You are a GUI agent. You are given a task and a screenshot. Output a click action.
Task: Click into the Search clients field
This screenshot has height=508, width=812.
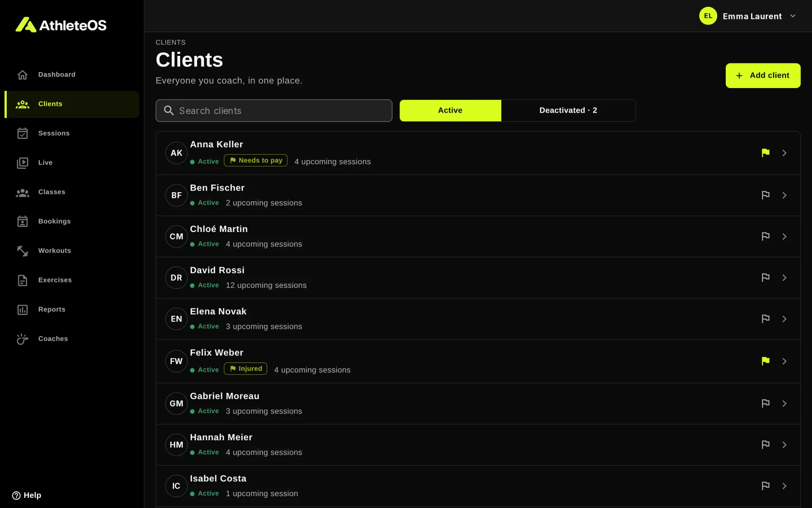pos(274,110)
